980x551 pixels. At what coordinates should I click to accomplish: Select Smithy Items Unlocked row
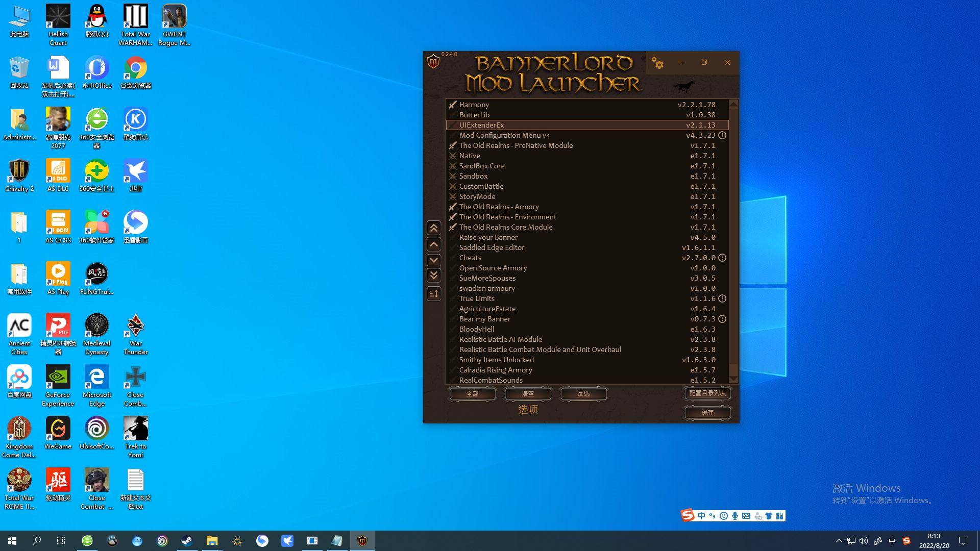coord(587,360)
